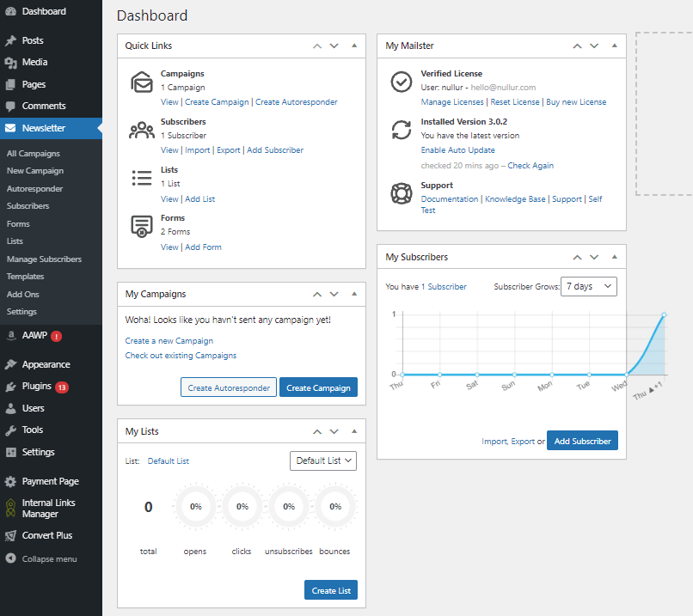Select All Campaigns in Newsletter submenu
Image resolution: width=693 pixels, height=616 pixels.
pos(34,154)
